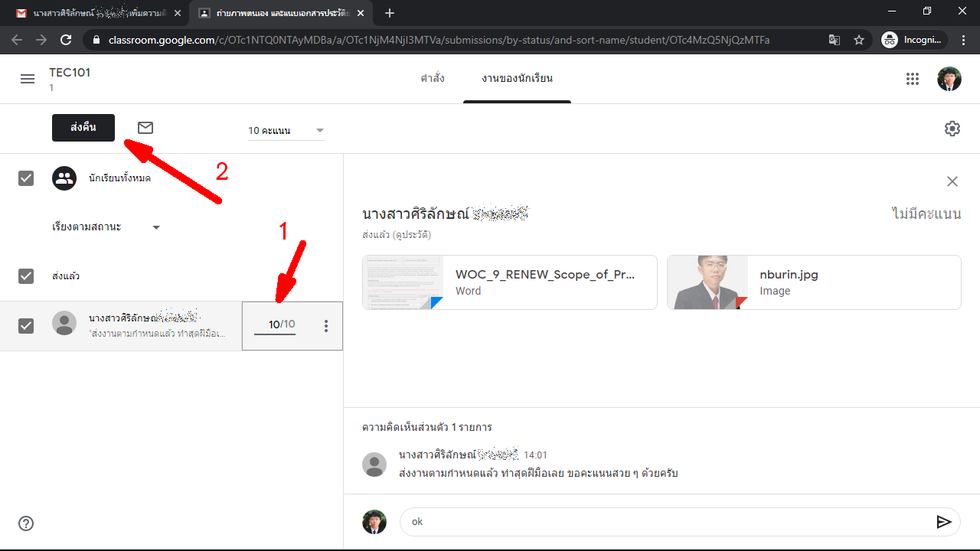This screenshot has width=980, height=551.
Task: Open the 10 คะแนน points dropdown
Action: point(286,131)
